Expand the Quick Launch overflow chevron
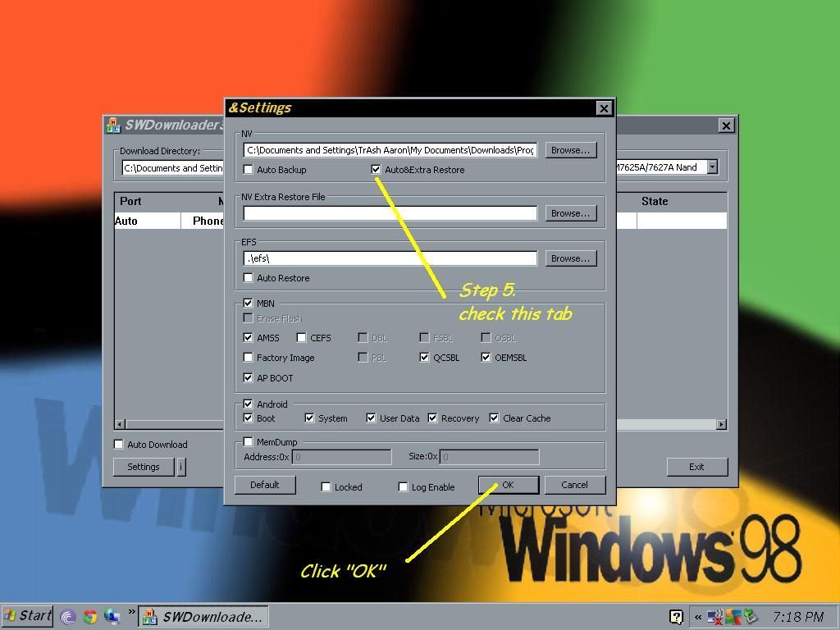 (x=130, y=612)
